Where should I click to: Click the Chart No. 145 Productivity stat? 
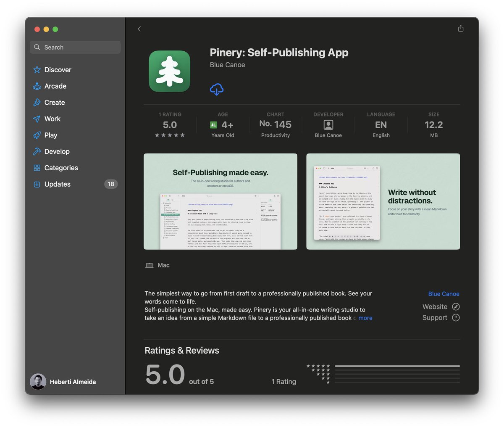[276, 125]
